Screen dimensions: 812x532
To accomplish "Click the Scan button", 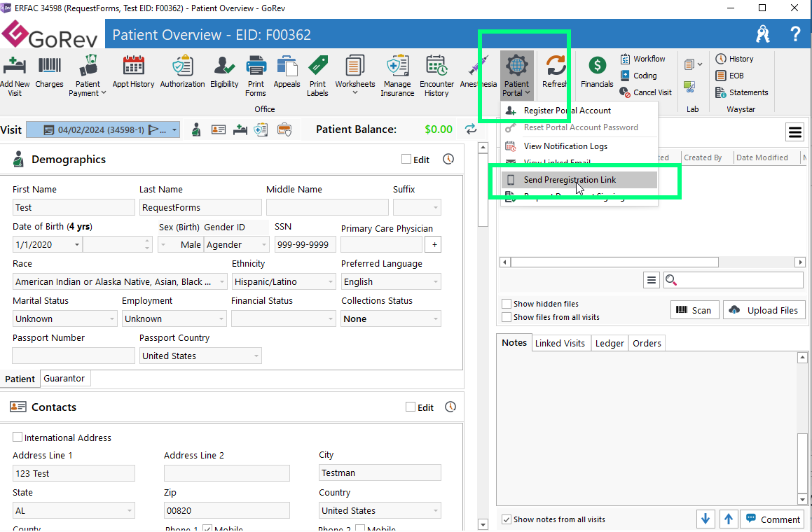I will [x=694, y=310].
